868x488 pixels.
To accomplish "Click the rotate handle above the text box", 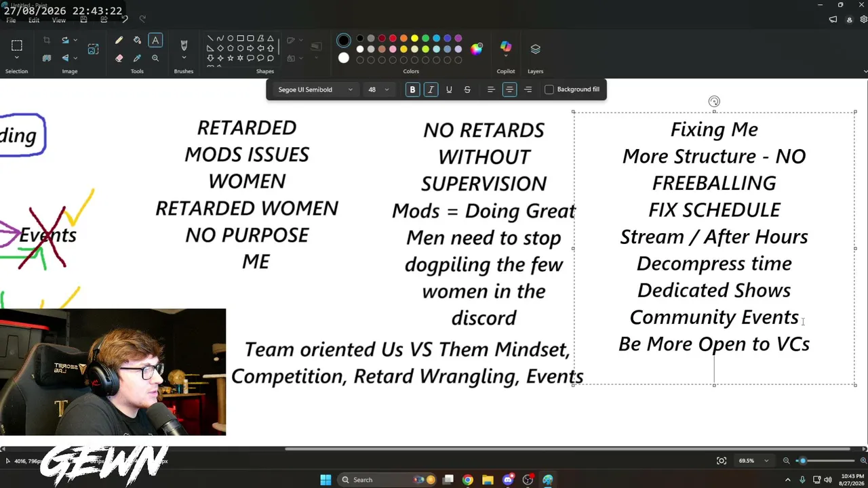I will pyautogui.click(x=714, y=102).
